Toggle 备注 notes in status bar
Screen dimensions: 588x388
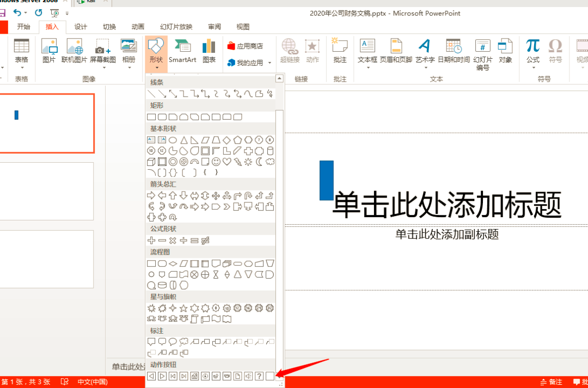click(552, 382)
